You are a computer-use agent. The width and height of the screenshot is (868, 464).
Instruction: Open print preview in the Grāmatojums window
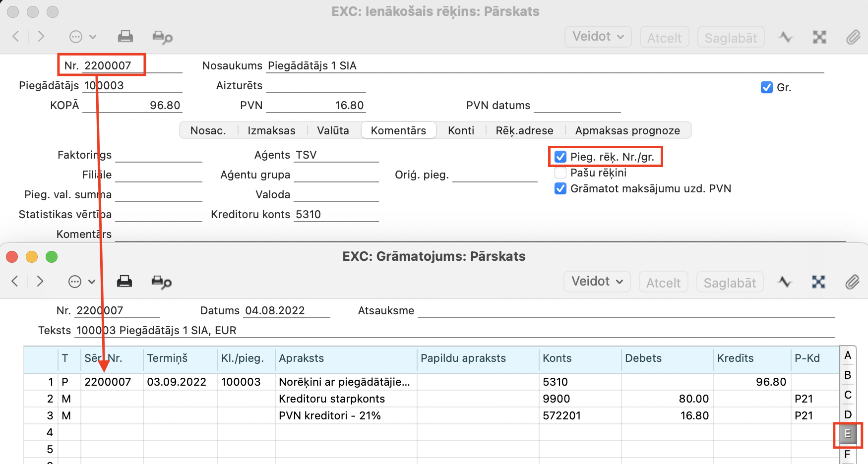pos(161,282)
